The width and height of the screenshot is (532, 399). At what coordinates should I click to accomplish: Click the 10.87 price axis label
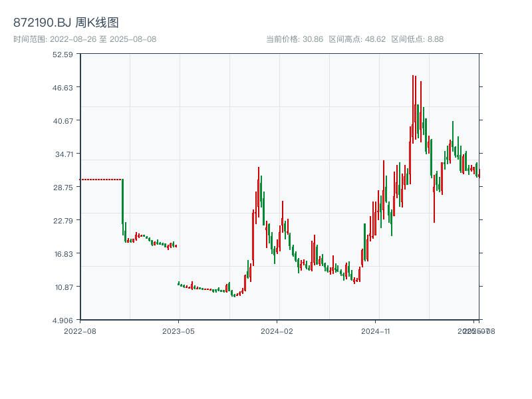(63, 287)
